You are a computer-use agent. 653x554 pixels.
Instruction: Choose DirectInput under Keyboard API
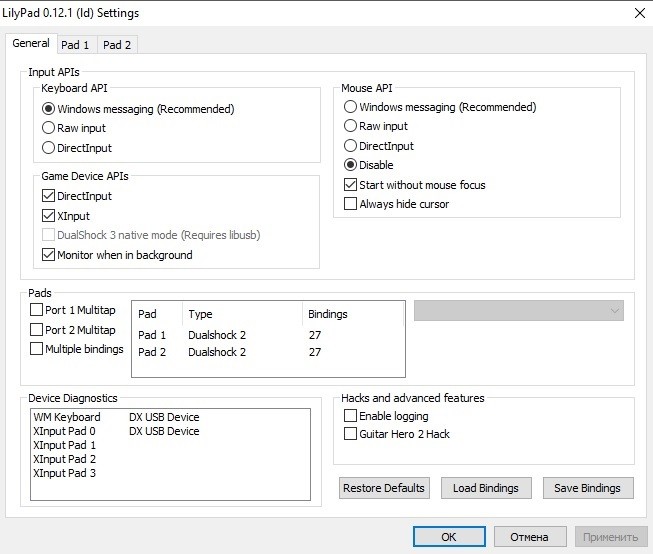(x=48, y=148)
